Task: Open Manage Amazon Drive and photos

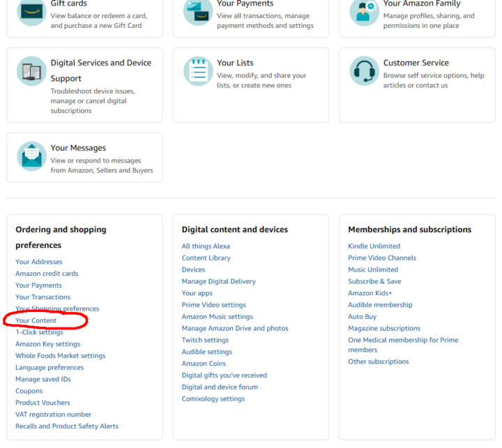Action: (x=234, y=328)
